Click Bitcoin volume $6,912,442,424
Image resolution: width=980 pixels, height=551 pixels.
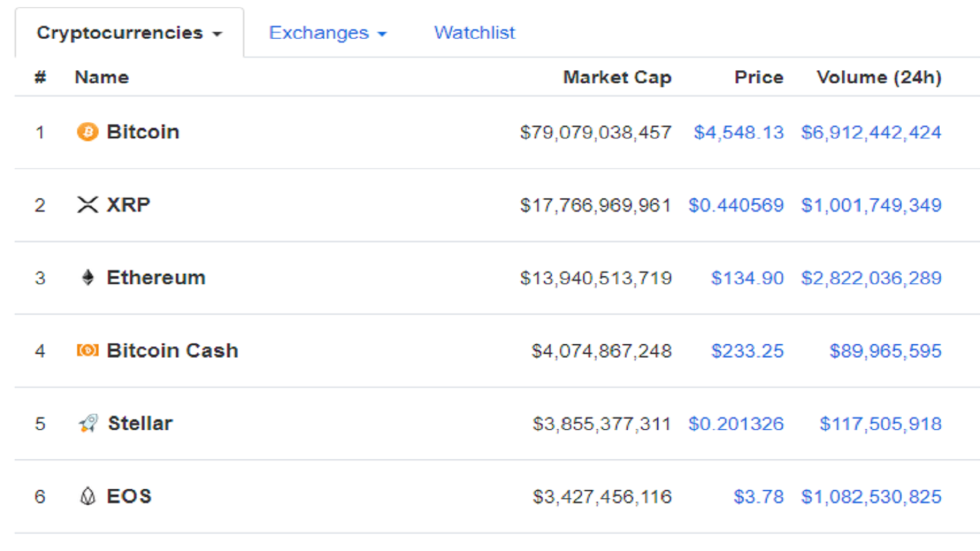(872, 132)
